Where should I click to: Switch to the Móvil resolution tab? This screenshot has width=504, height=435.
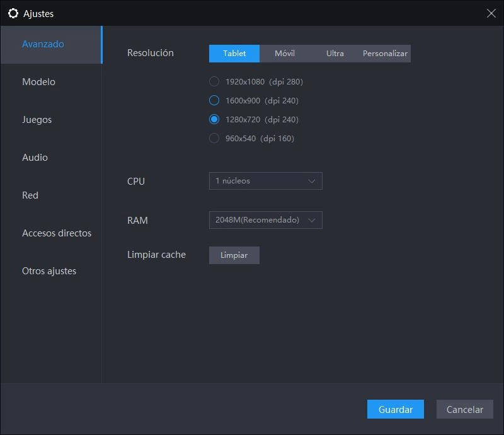pos(285,54)
